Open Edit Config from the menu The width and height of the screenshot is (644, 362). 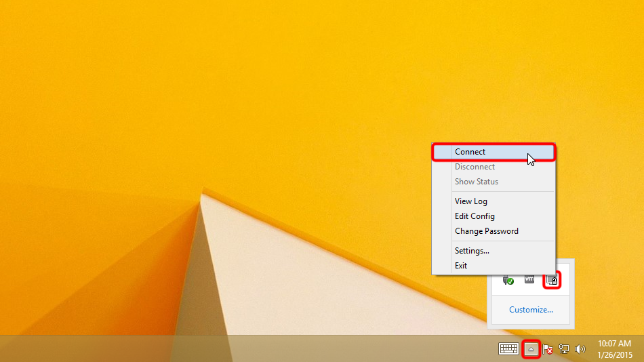[475, 216]
